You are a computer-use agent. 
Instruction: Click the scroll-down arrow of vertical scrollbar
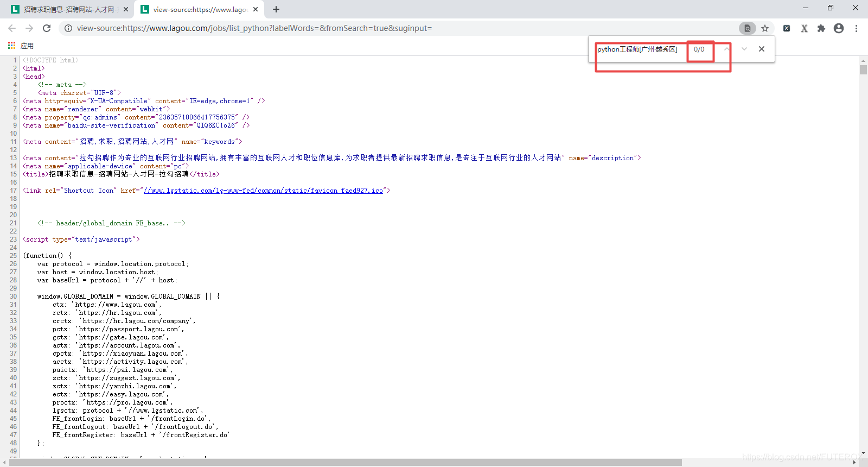pyautogui.click(x=863, y=453)
